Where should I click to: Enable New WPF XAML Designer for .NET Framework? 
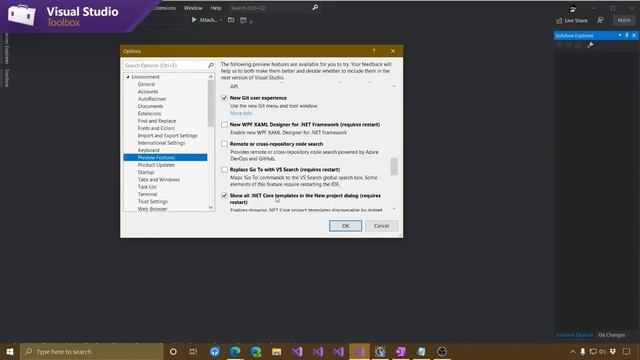click(224, 124)
